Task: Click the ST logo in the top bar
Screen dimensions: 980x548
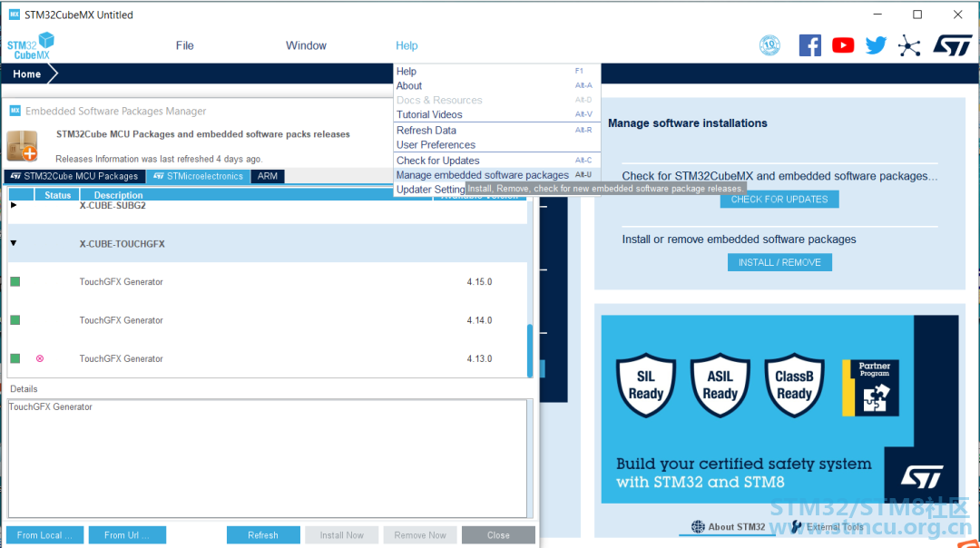Action: coord(953,45)
